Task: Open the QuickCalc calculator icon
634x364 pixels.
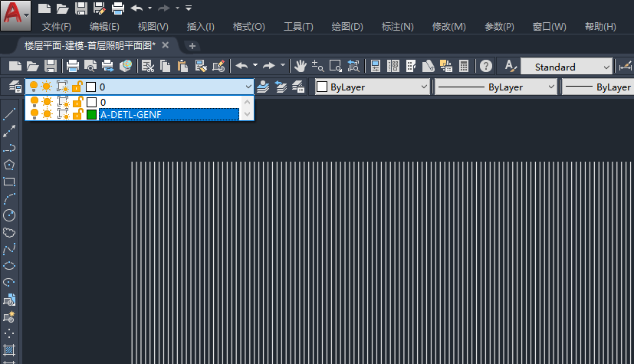Action: coord(464,66)
